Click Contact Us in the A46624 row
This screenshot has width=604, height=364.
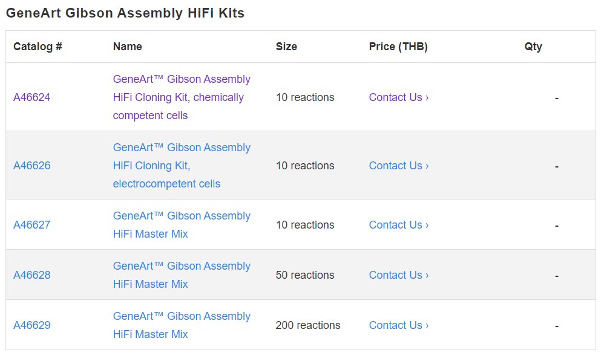click(x=399, y=97)
